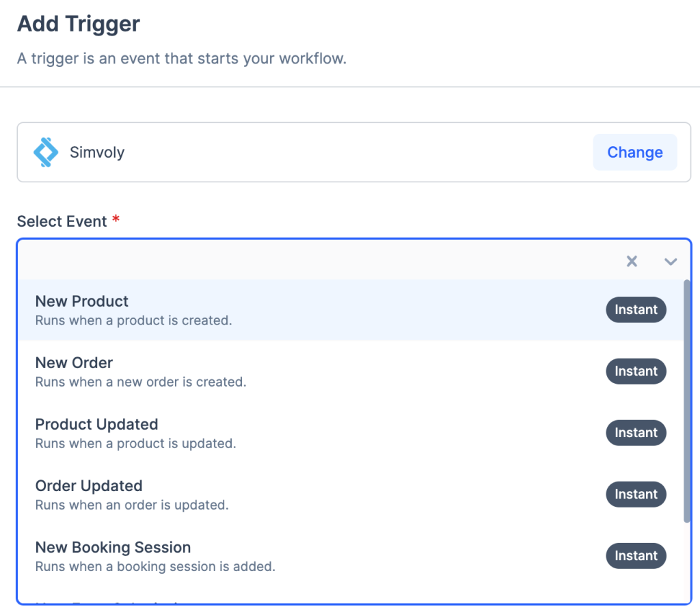The width and height of the screenshot is (700, 612).
Task: Click the Simvoly app logo icon
Action: point(46,152)
